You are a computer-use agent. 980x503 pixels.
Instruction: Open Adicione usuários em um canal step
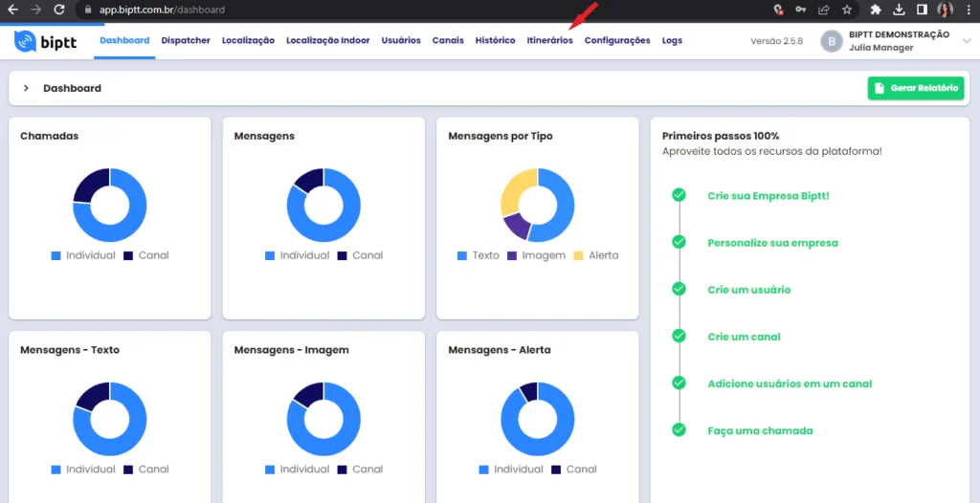(790, 383)
